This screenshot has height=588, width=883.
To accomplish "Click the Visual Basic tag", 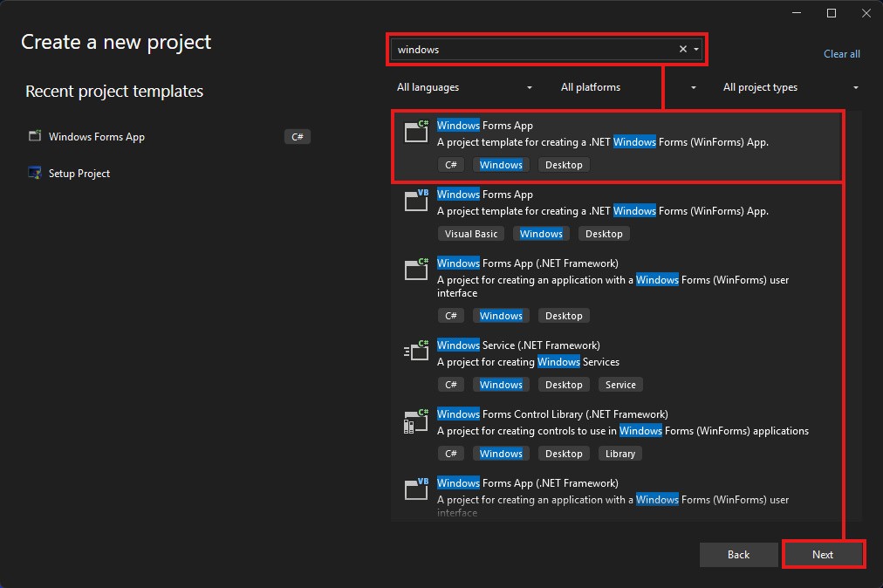I will tap(471, 234).
